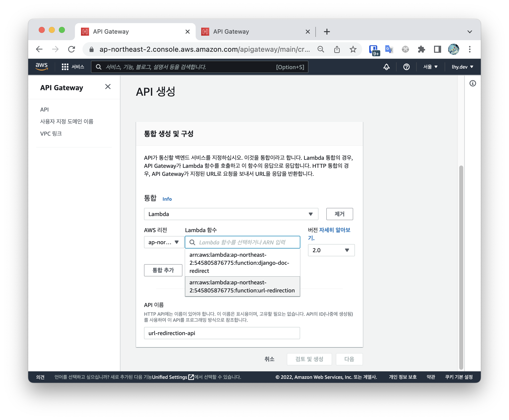Open the Chrome profile avatar
The width and height of the screenshot is (509, 420).
click(x=454, y=49)
